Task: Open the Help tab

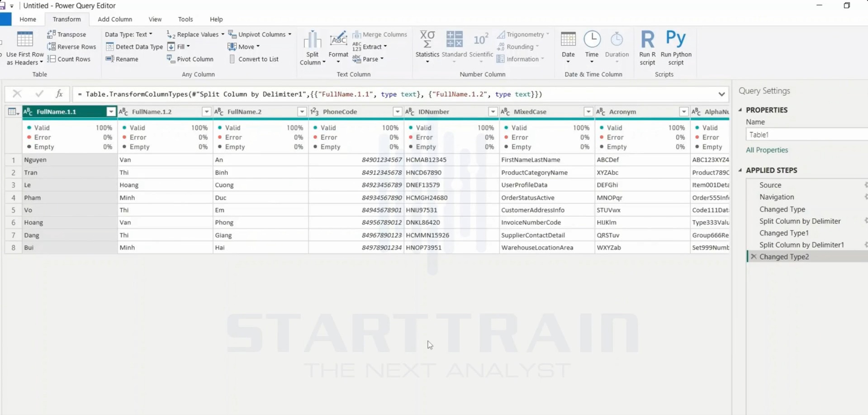Action: point(216,19)
